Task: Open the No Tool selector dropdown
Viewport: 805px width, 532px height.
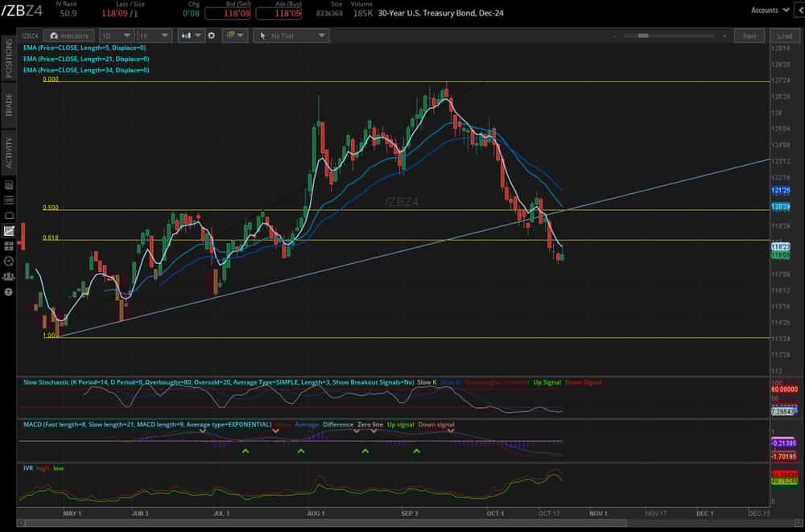Action: point(290,35)
